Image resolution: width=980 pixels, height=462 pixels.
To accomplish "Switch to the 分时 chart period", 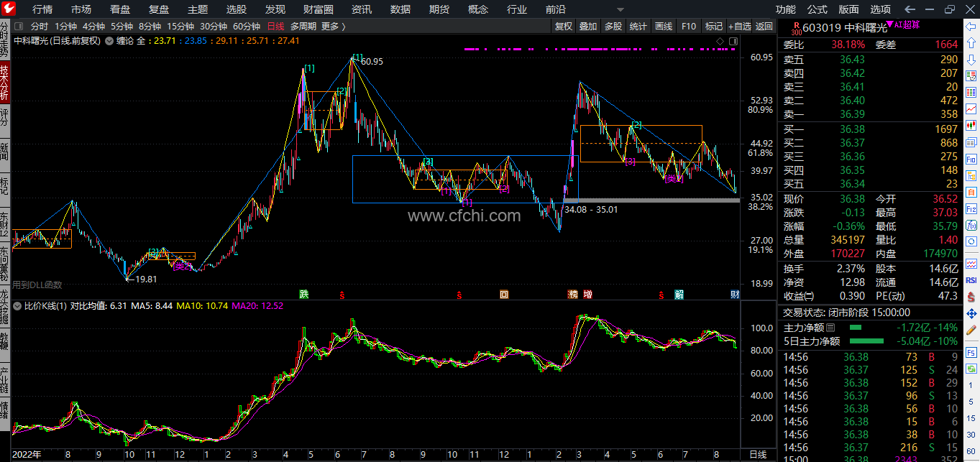I will click(x=40, y=27).
